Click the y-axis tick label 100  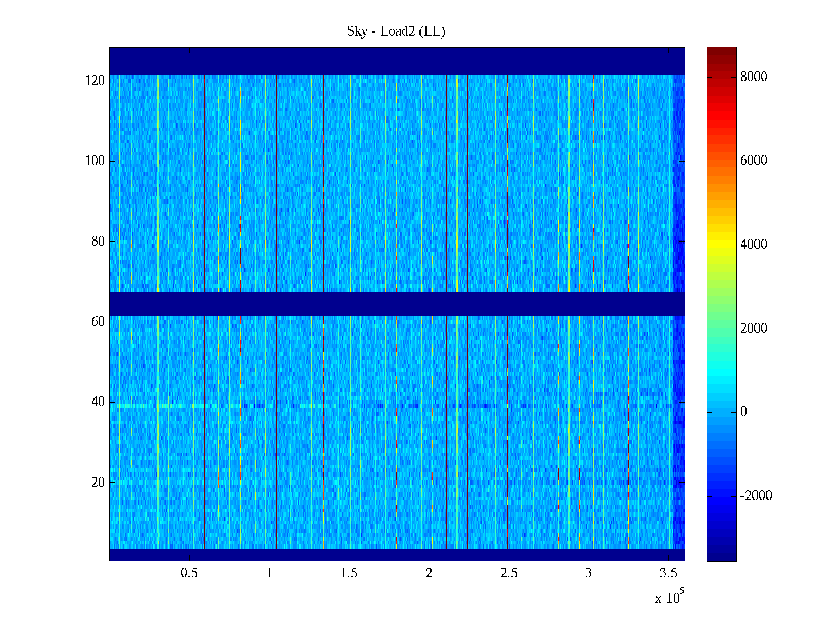[x=95, y=161]
